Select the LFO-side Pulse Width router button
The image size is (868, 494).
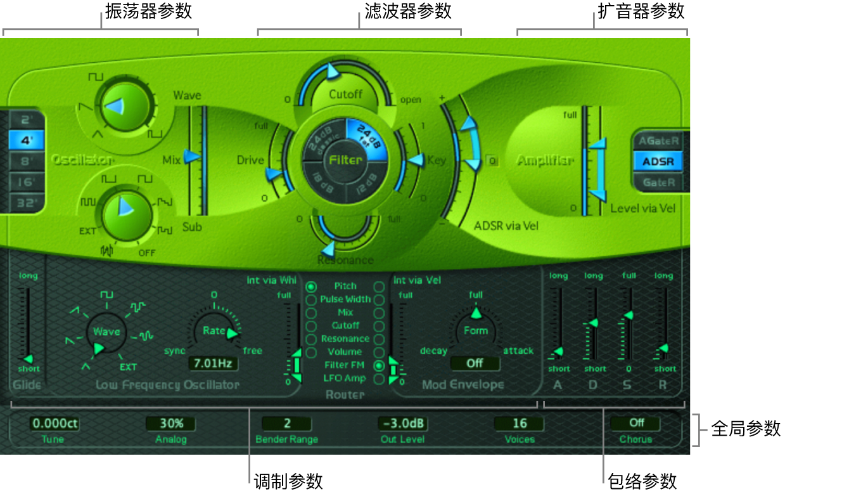coord(311,299)
